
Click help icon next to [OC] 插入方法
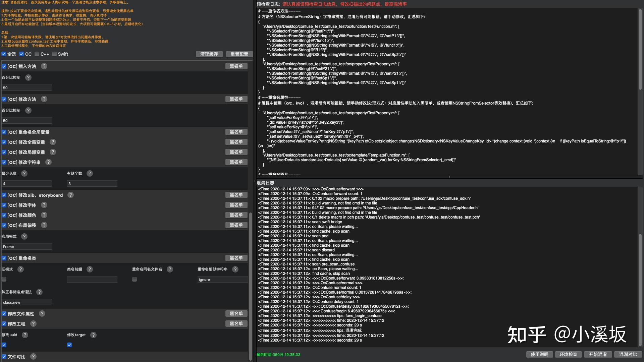tap(44, 66)
